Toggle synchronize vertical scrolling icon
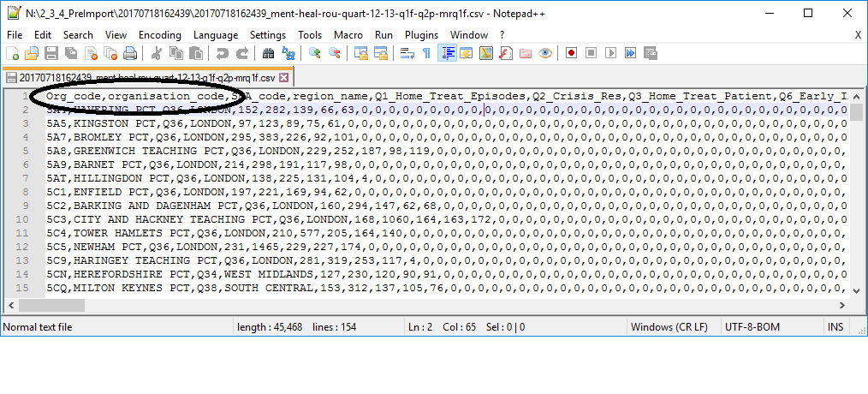This screenshot has height=394, width=868. coord(361,53)
